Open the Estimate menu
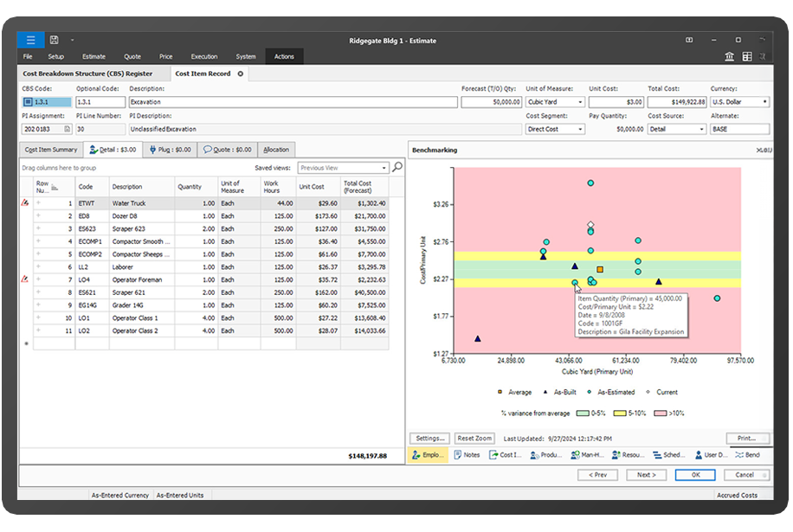The height and width of the screenshot is (532, 793). pyautogui.click(x=94, y=56)
